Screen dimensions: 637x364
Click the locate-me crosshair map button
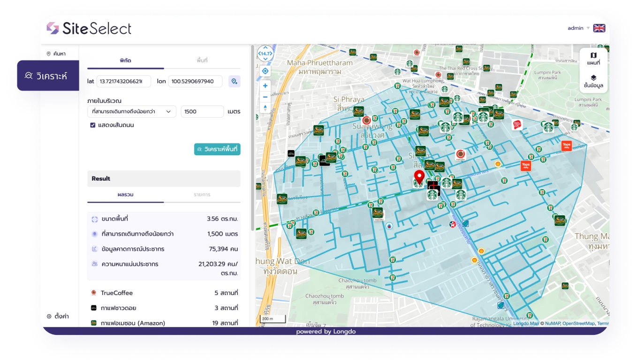coord(265,71)
